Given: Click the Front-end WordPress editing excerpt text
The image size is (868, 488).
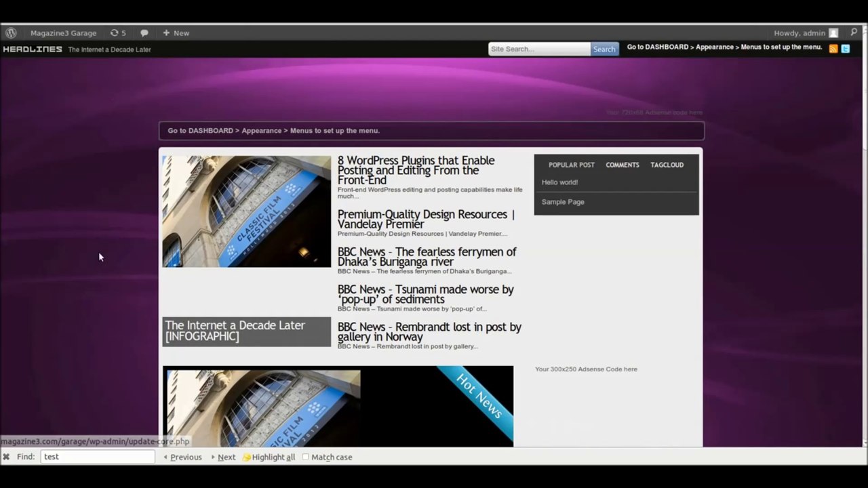Looking at the screenshot, I should pos(430,192).
